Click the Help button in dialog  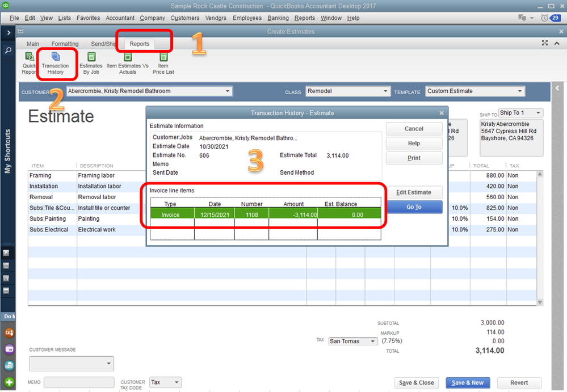pos(414,144)
